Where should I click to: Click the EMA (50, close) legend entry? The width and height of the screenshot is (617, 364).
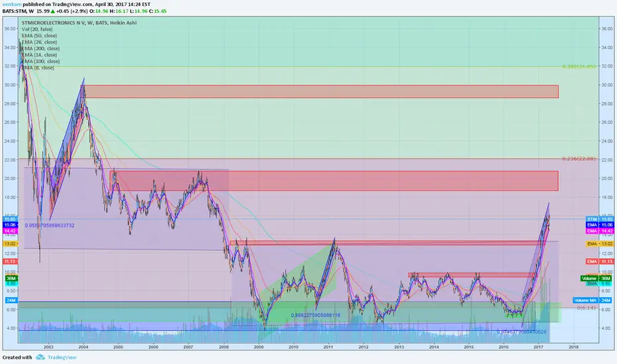(39, 36)
